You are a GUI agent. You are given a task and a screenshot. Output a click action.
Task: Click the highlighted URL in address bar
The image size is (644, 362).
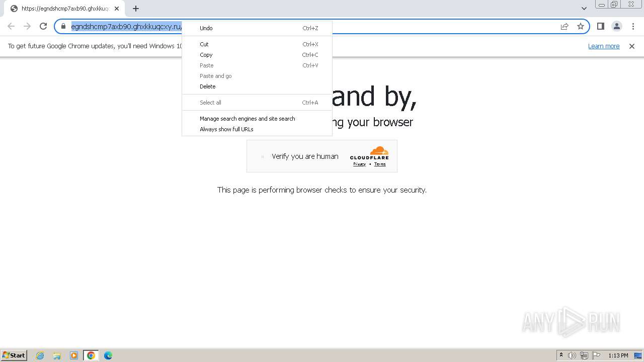pyautogui.click(x=126, y=26)
